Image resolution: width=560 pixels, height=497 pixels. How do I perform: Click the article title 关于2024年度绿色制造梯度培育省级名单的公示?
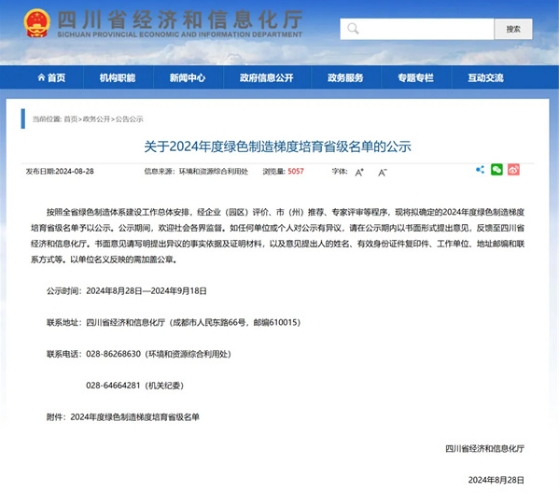point(278,146)
